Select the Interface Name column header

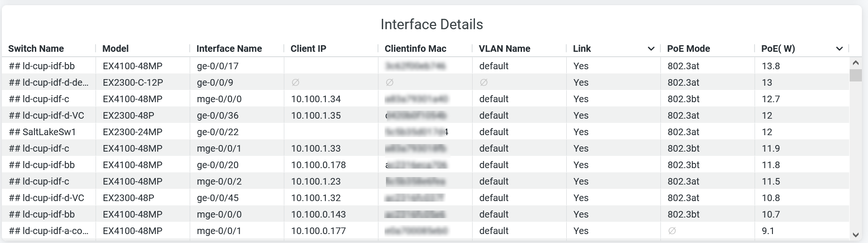(x=229, y=49)
